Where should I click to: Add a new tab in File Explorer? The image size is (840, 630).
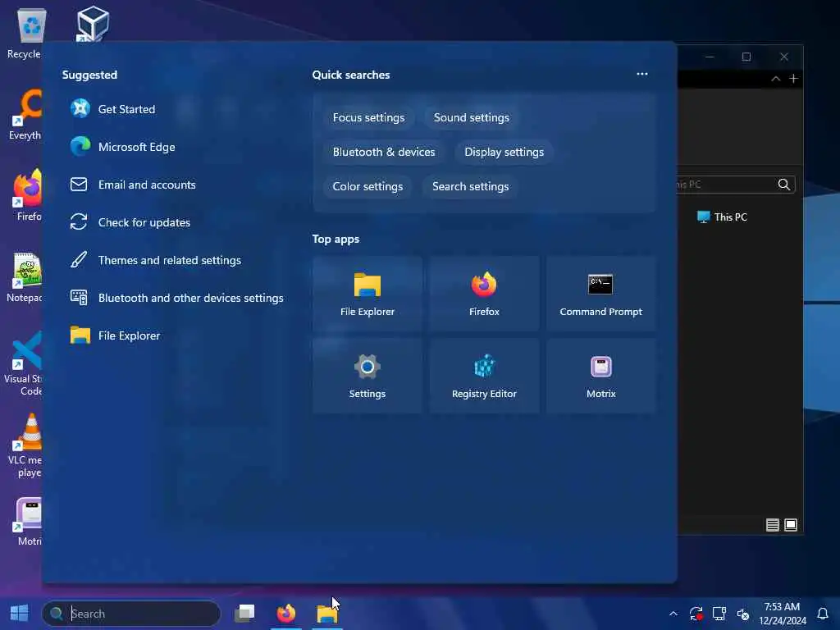coord(793,79)
